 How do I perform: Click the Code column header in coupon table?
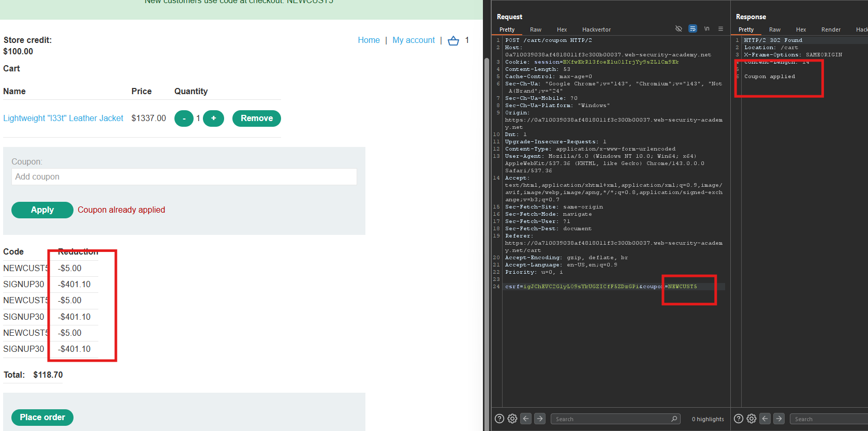click(13, 252)
